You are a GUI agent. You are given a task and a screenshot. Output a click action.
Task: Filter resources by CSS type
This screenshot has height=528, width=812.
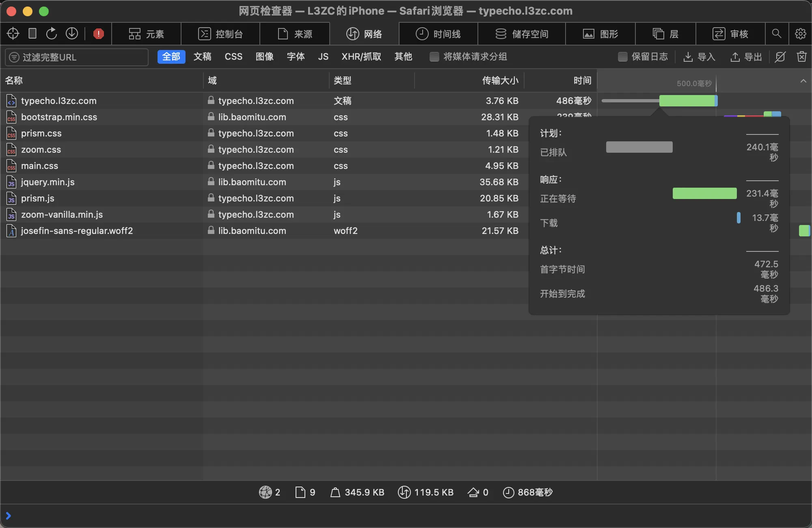[x=233, y=57]
